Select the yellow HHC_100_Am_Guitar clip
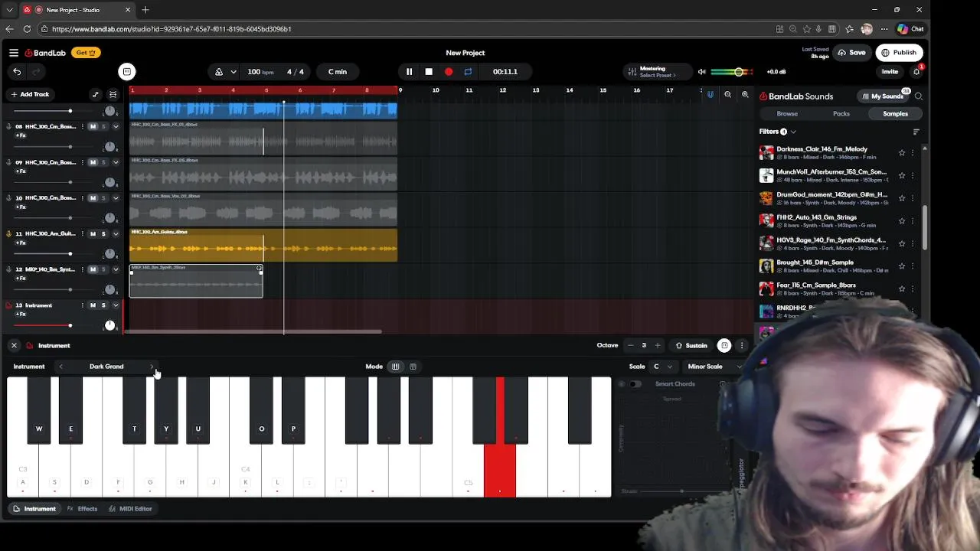Screen dimensions: 980x551 tap(263, 245)
